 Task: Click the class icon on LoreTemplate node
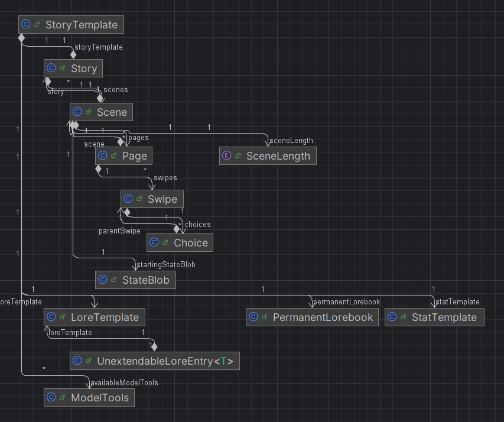(x=51, y=317)
